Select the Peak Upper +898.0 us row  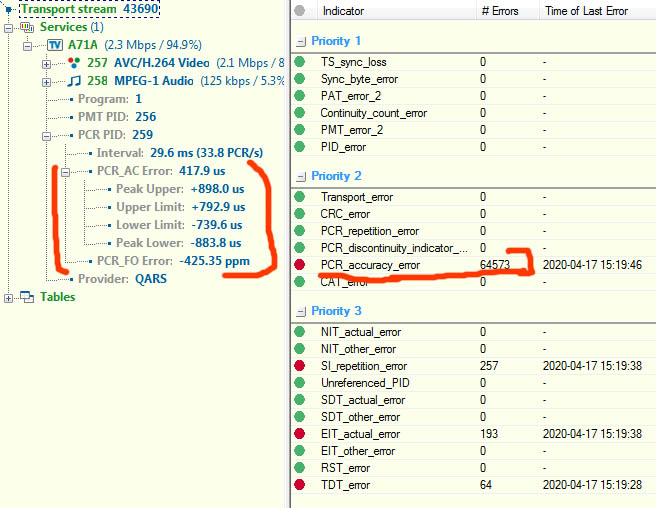coord(180,189)
